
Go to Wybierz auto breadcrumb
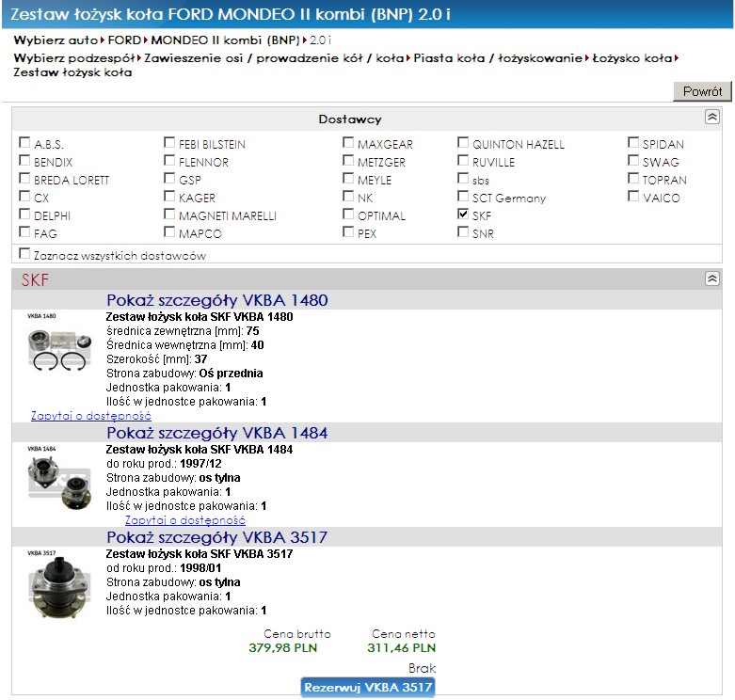coord(56,40)
